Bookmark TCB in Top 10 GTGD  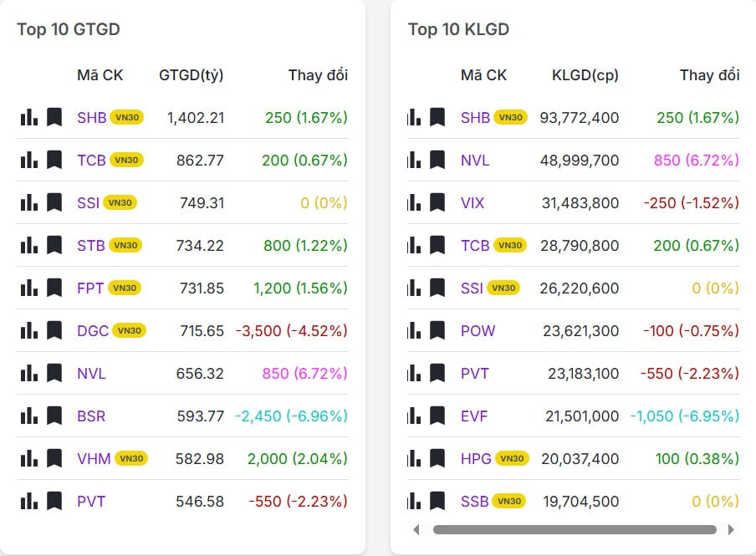[54, 160]
